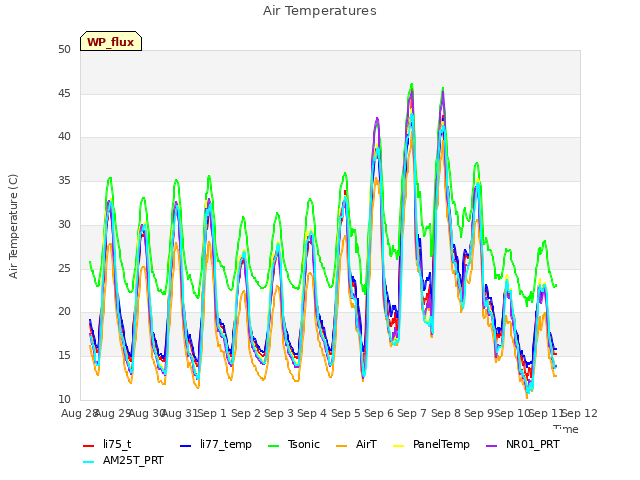Click the Sep 6 x-axis label
Image resolution: width=640 pixels, height=480 pixels.
(379, 413)
